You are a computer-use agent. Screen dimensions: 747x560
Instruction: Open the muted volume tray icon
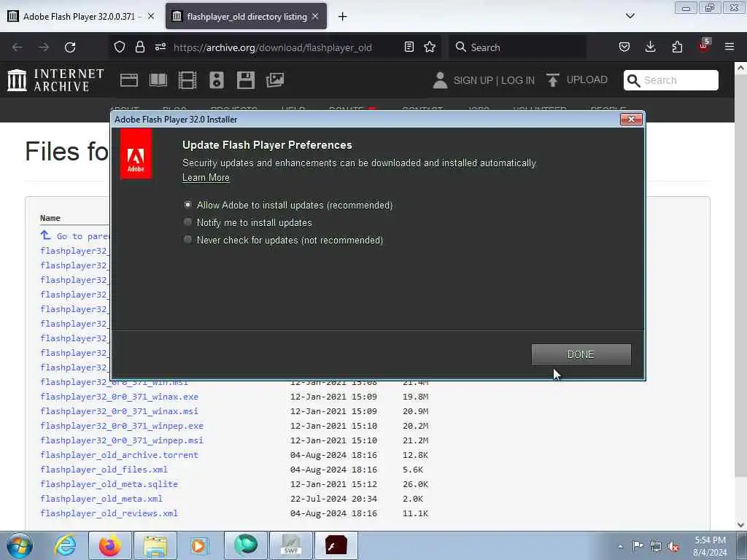tap(673, 546)
